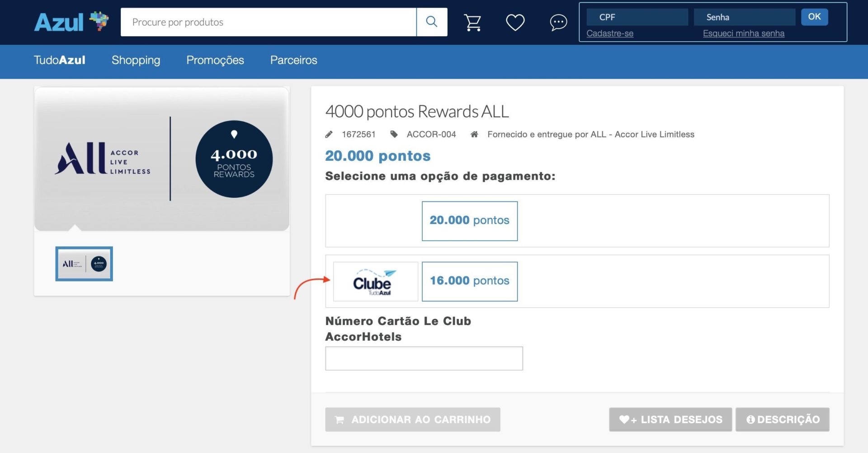This screenshot has width=868, height=453.
Task: Open the Cadastre-se registration link
Action: 610,33
